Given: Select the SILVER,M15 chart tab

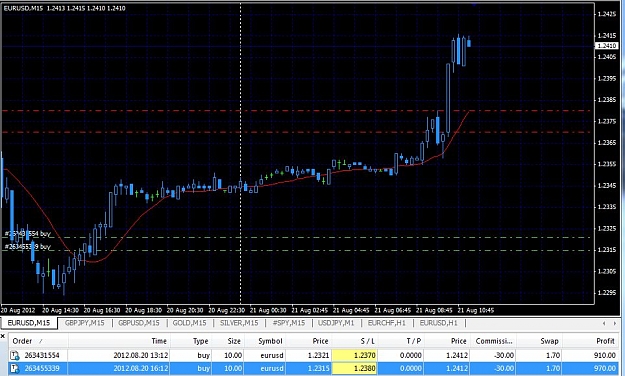Looking at the screenshot, I should (239, 323).
